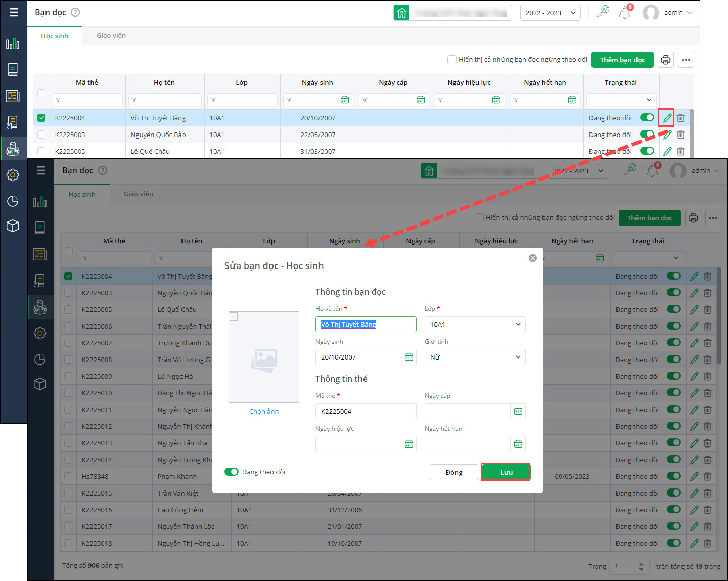
Task: Toggle tracking for row K2225008 behind the dialog
Action: point(674,359)
